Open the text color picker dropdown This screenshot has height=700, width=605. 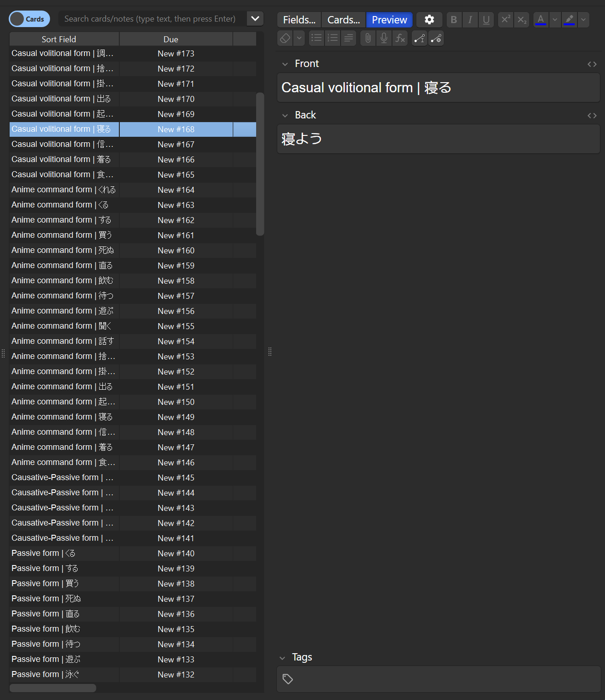pos(555,20)
